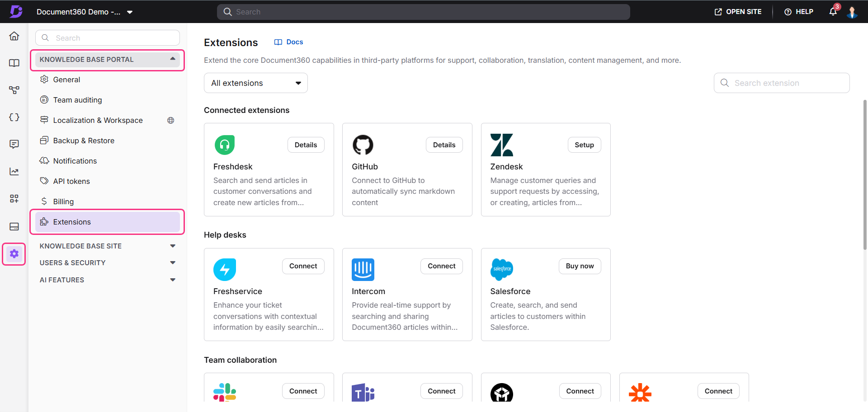The height and width of the screenshot is (412, 868).
Task: Open the Documentation book icon in sidebar
Action: pos(14,63)
